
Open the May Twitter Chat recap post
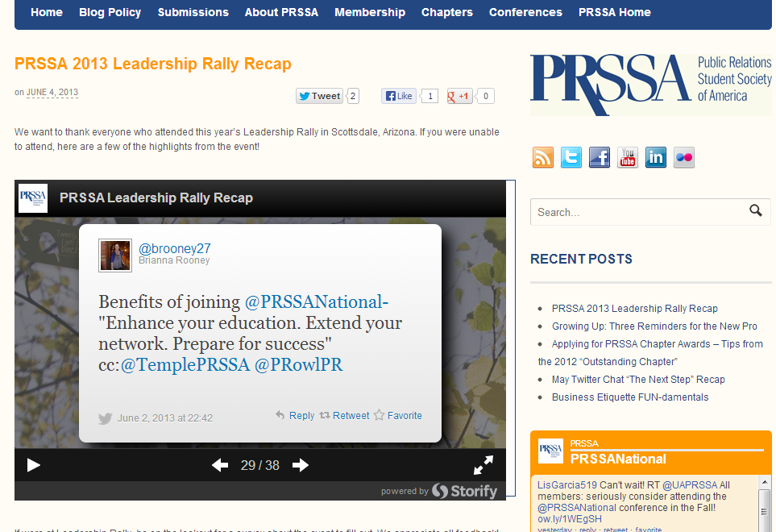pos(638,380)
